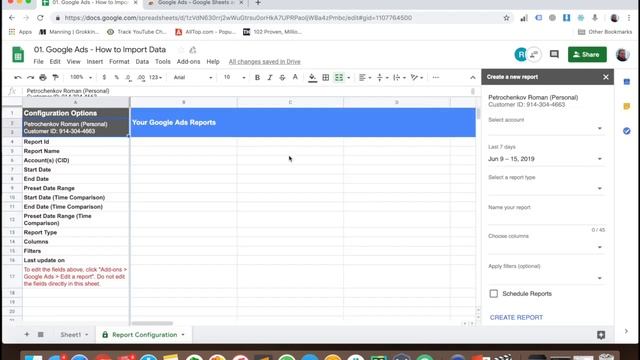Image resolution: width=640 pixels, height=360 pixels.
Task: Open the Format menu
Action: click(119, 62)
